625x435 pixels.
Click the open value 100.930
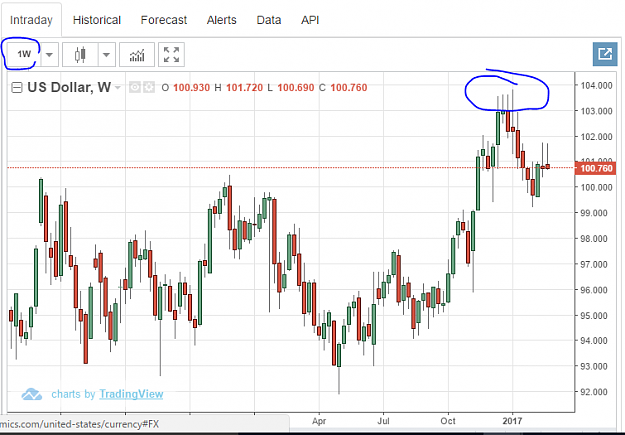pos(191,88)
